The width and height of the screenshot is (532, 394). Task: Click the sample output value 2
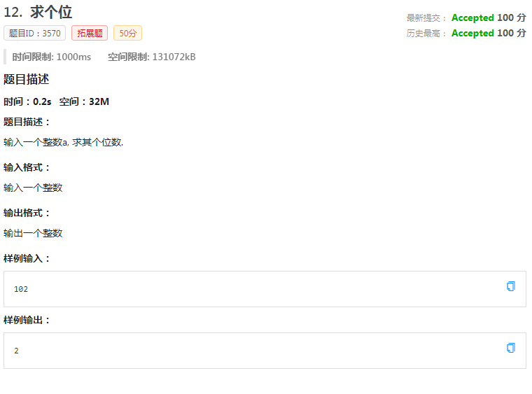pyautogui.click(x=16, y=351)
